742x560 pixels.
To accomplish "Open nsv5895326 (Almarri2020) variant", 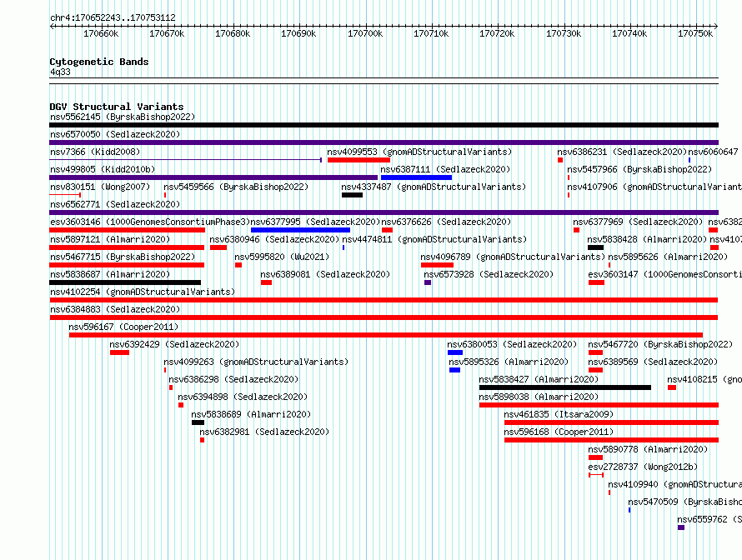I will tap(509, 362).
